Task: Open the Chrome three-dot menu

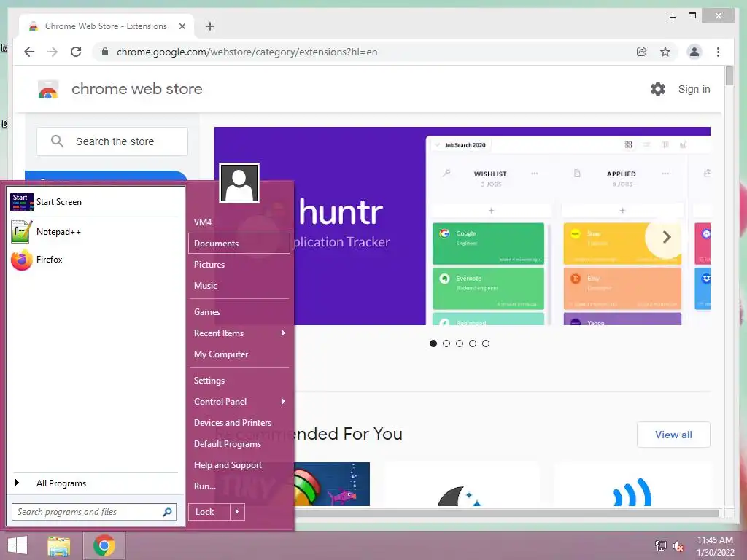Action: (718, 52)
